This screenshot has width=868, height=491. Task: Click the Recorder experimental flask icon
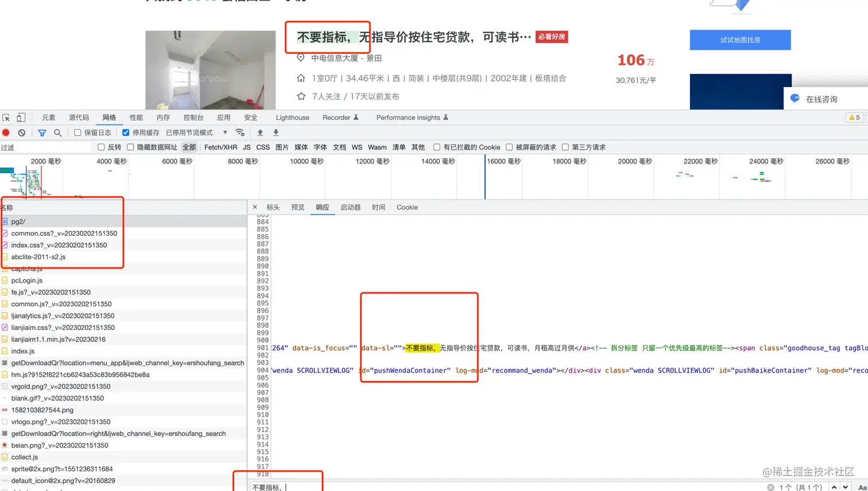coord(356,118)
